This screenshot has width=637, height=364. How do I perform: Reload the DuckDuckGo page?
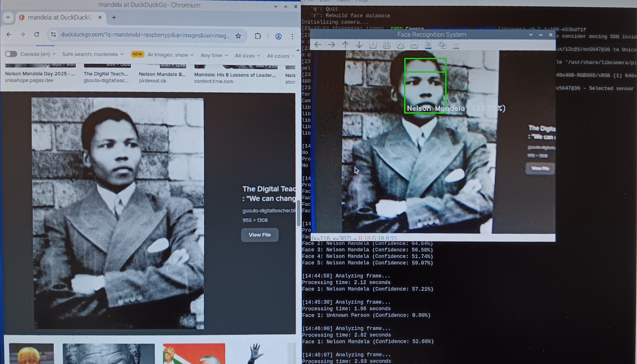click(37, 35)
